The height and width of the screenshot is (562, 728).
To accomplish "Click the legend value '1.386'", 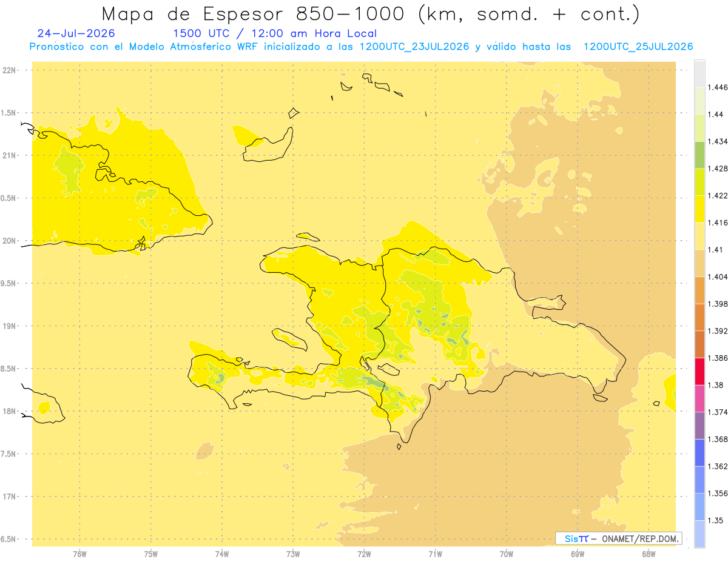I will pyautogui.click(x=718, y=358).
